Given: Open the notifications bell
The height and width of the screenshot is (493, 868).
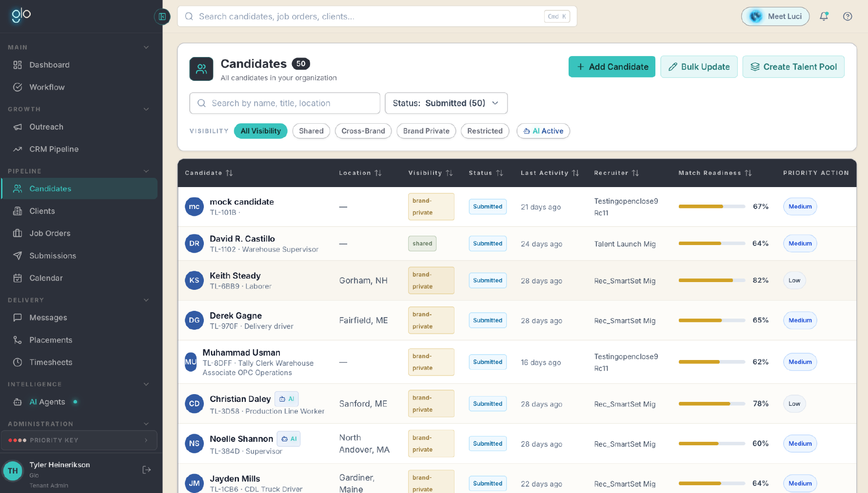Looking at the screenshot, I should coord(824,16).
